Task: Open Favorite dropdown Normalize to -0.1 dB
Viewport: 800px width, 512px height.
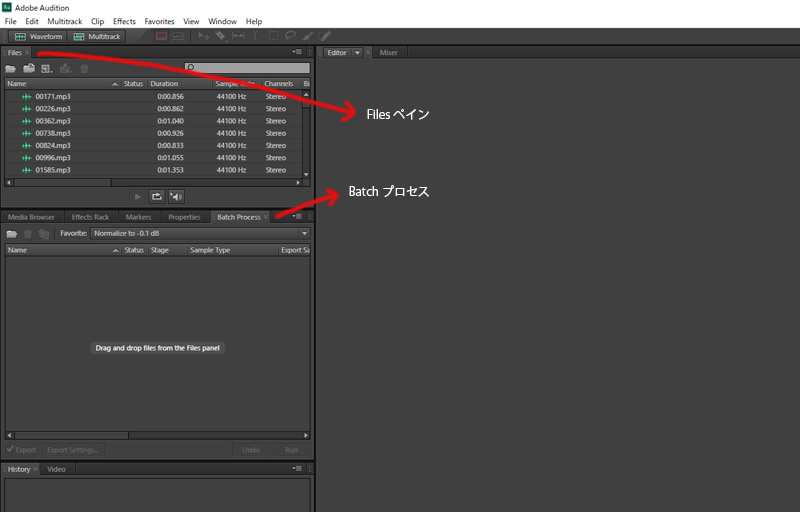Action: 200,233
